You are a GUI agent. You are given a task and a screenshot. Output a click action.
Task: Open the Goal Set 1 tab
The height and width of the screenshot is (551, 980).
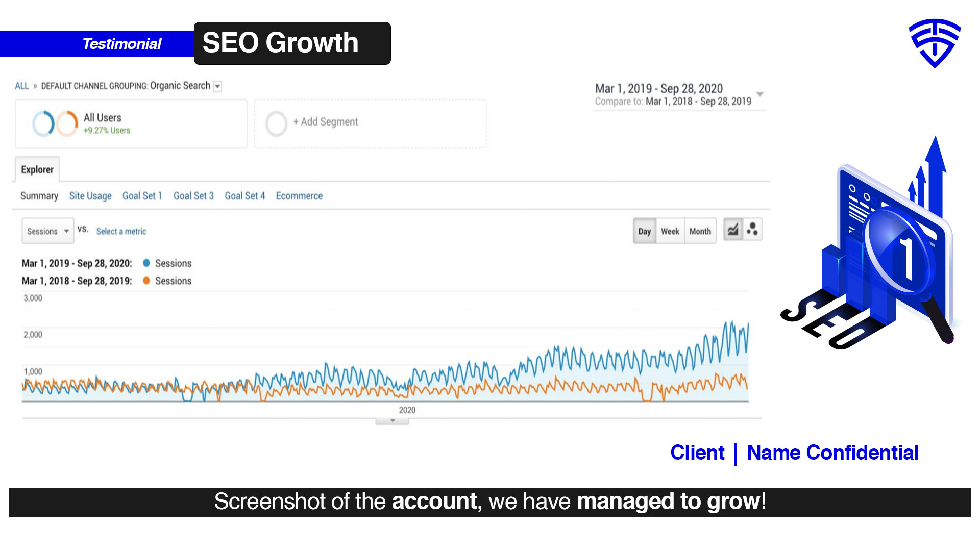[142, 196]
